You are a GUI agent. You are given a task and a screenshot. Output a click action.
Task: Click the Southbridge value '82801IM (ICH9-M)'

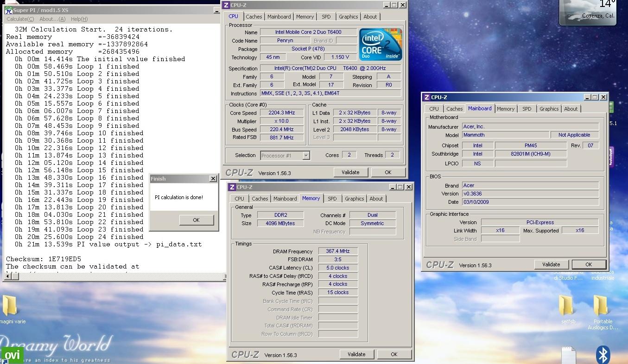pyautogui.click(x=531, y=154)
